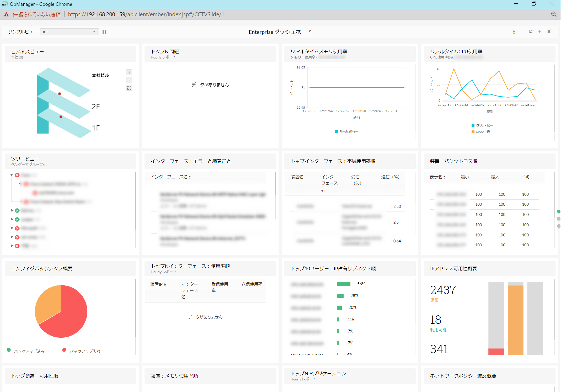Collapse the first expanded tree vendor node
The width and height of the screenshot is (561, 392).
12,175
